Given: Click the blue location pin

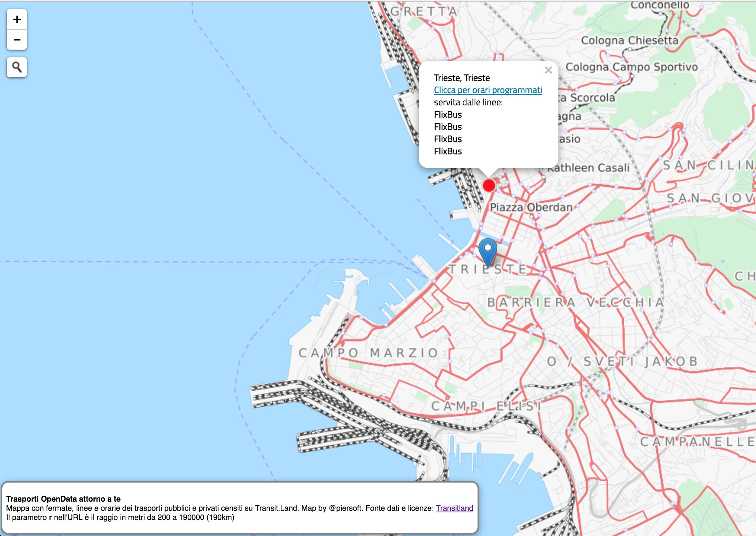Looking at the screenshot, I should 487,252.
